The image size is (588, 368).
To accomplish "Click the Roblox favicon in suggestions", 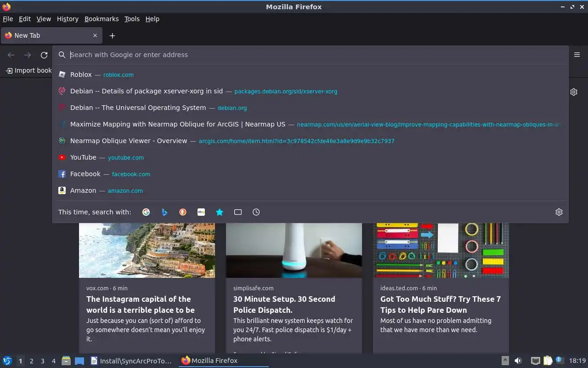I will 62,75.
